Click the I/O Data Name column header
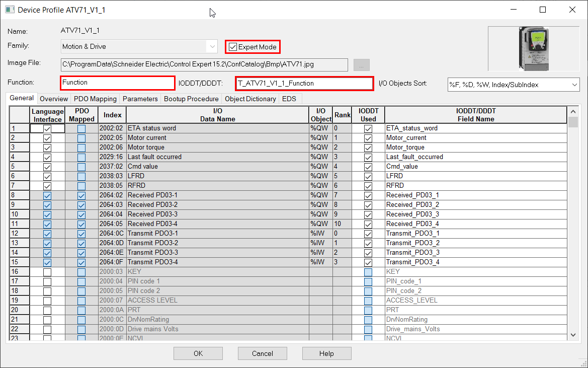Screen dimensions: 588x368 [217, 115]
